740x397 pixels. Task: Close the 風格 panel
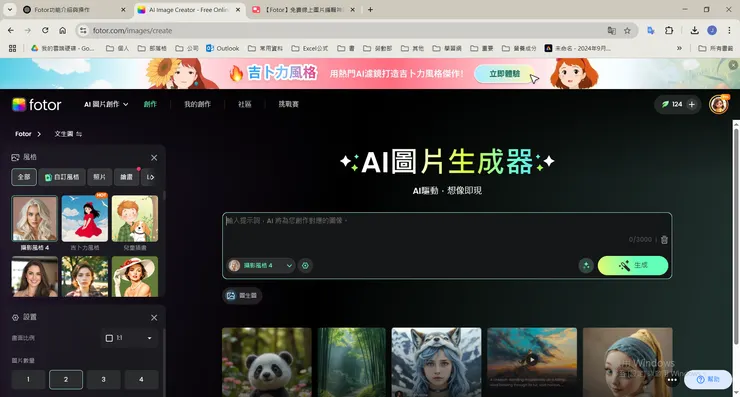coord(154,158)
